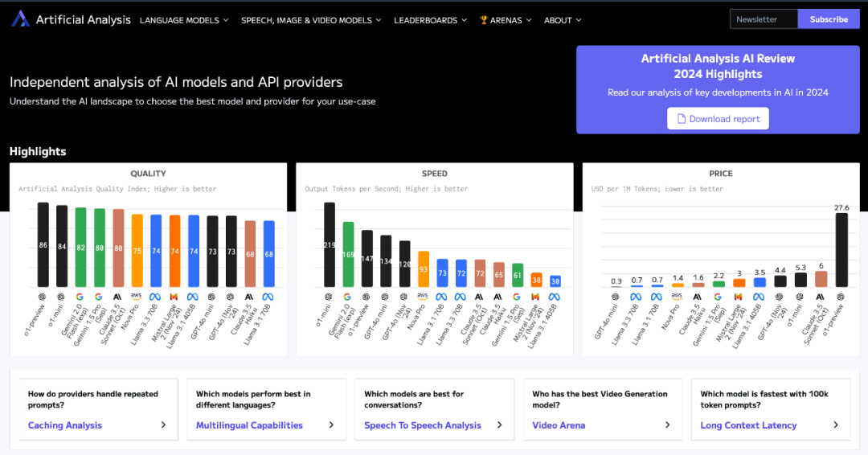Viewport: 868px width, 455px height.
Task: Click Anthropic icon under Claude 3.5 Haiku in Speed chart
Action: pyautogui.click(x=497, y=297)
